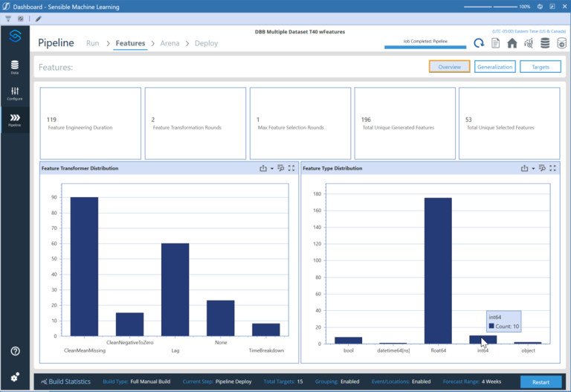Click the zoom slider in title bar

pos(490,7)
